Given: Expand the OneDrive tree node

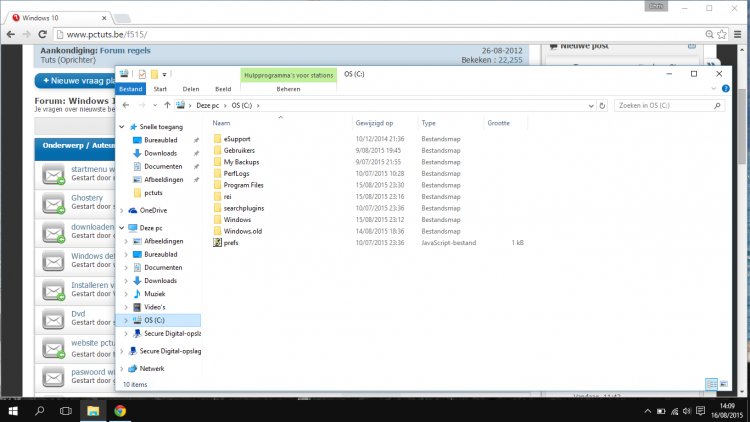Looking at the screenshot, I should [124, 210].
